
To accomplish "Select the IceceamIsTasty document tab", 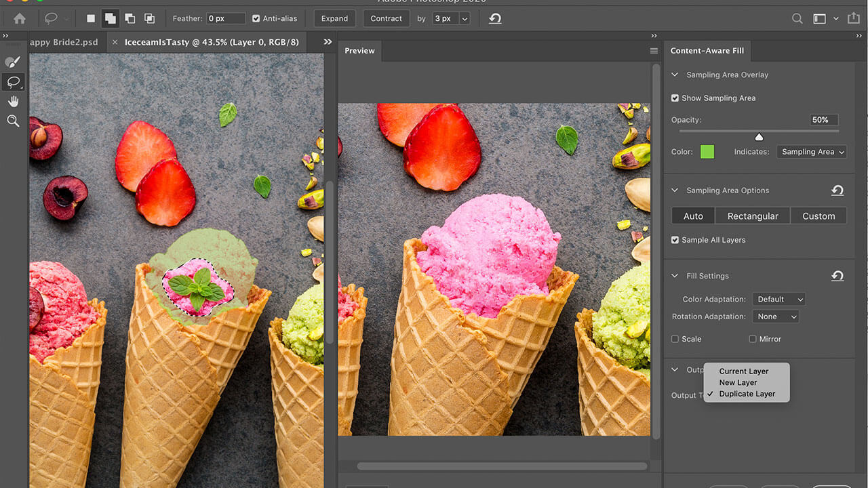I will [212, 42].
